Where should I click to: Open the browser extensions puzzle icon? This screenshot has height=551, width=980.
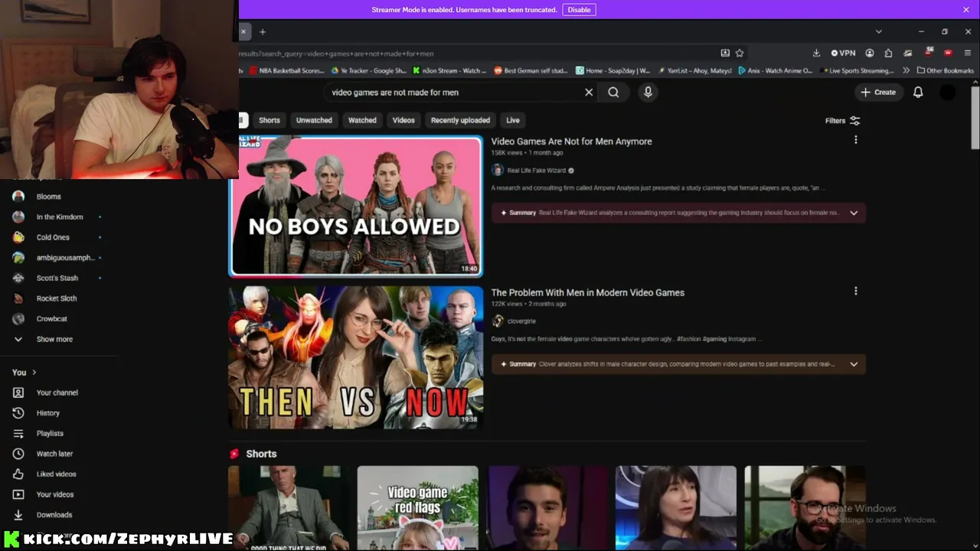pyautogui.click(x=888, y=53)
